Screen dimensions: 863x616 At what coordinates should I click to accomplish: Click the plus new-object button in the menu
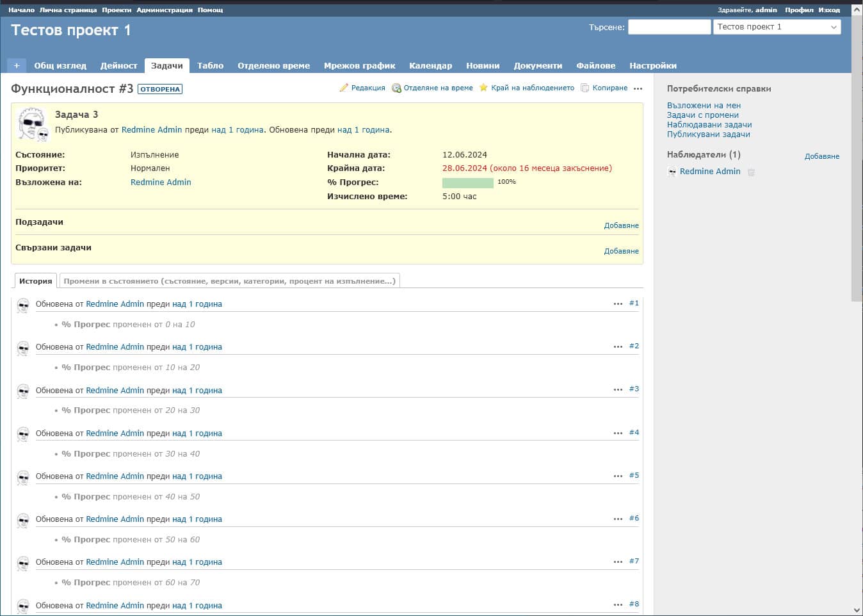click(17, 65)
